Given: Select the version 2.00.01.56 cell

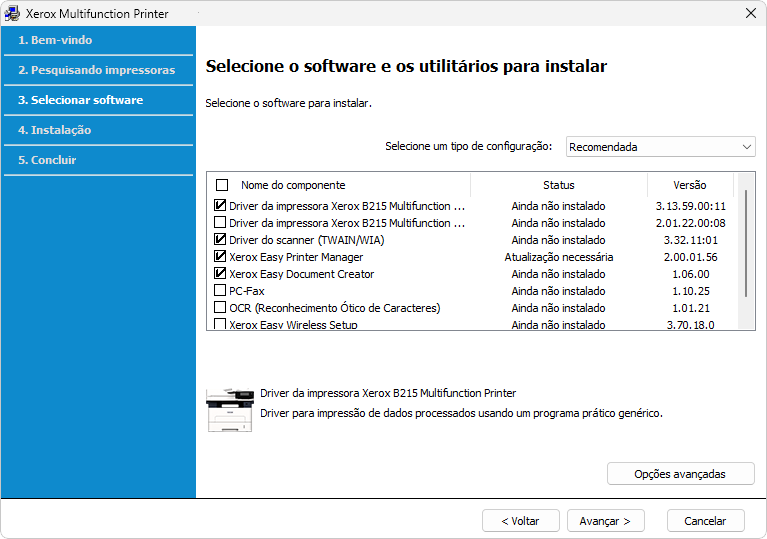Looking at the screenshot, I should (x=690, y=257).
